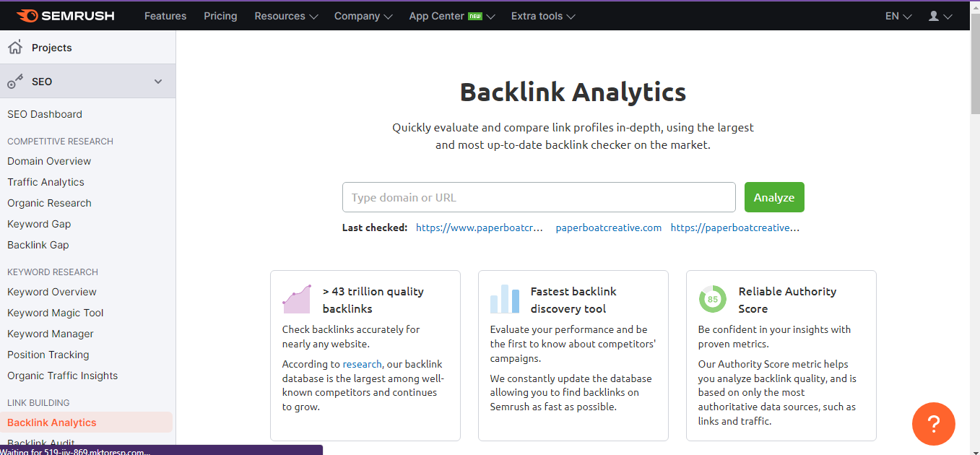
Task: Click the COMPETITIVE RESEARCH section label
Action: [x=61, y=142]
